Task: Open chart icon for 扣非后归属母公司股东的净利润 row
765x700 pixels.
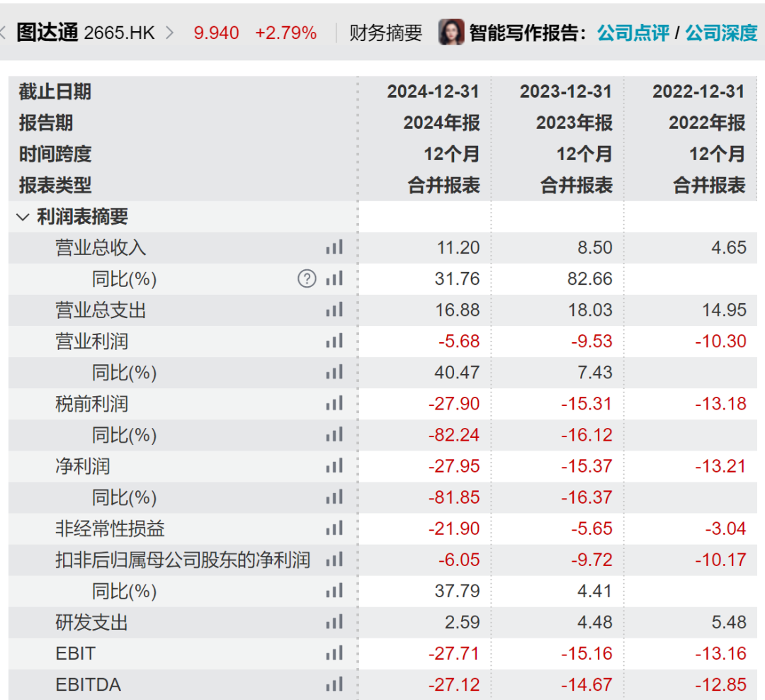Action: click(334, 560)
